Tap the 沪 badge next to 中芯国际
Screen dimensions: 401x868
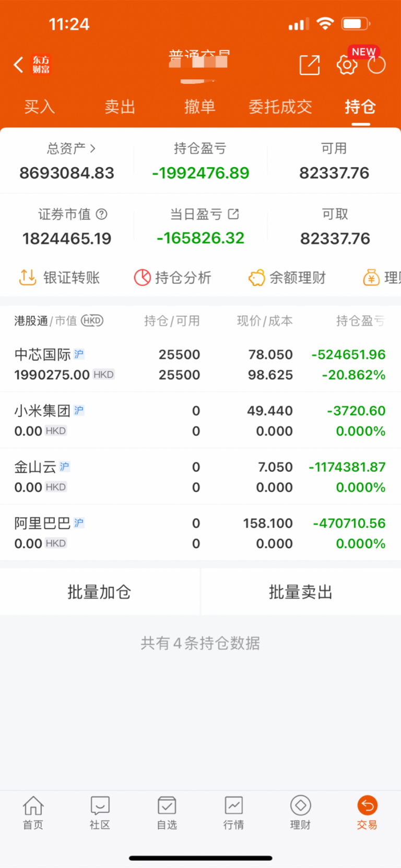(79, 354)
